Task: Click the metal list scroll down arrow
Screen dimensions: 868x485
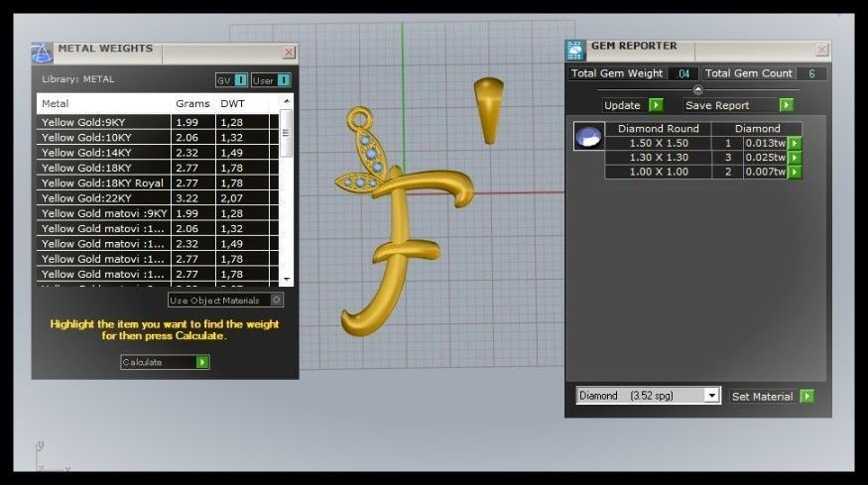Action: click(287, 280)
